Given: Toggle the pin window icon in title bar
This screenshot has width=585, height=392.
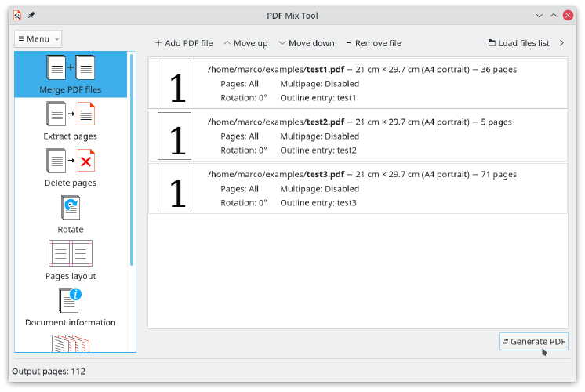Looking at the screenshot, I should point(31,16).
